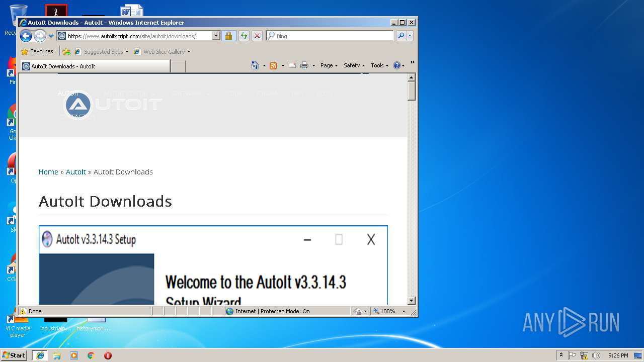The image size is (644, 362).
Task: Click Internet Protected Mode status text
Action: 272,311
